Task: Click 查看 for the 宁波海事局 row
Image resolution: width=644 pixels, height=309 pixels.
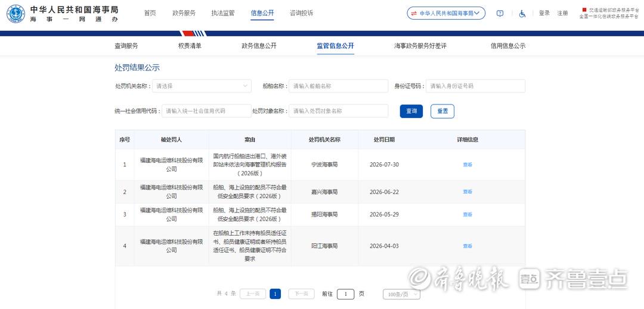Action: [x=467, y=165]
